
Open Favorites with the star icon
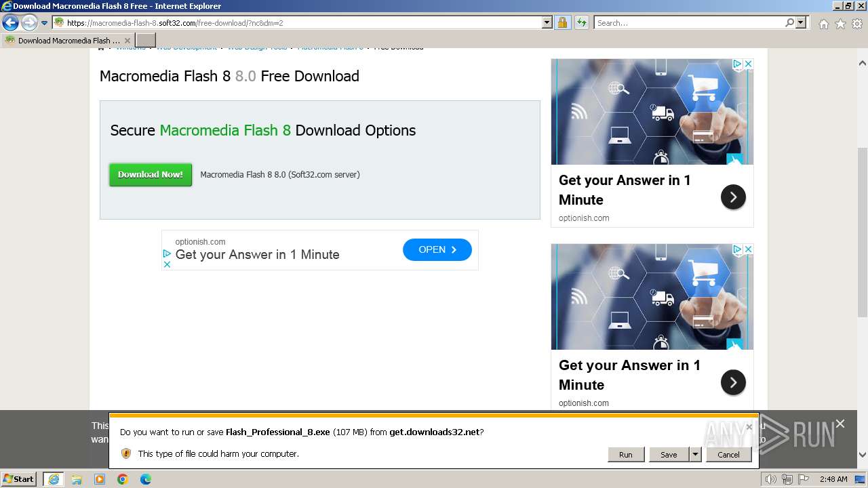click(x=840, y=24)
